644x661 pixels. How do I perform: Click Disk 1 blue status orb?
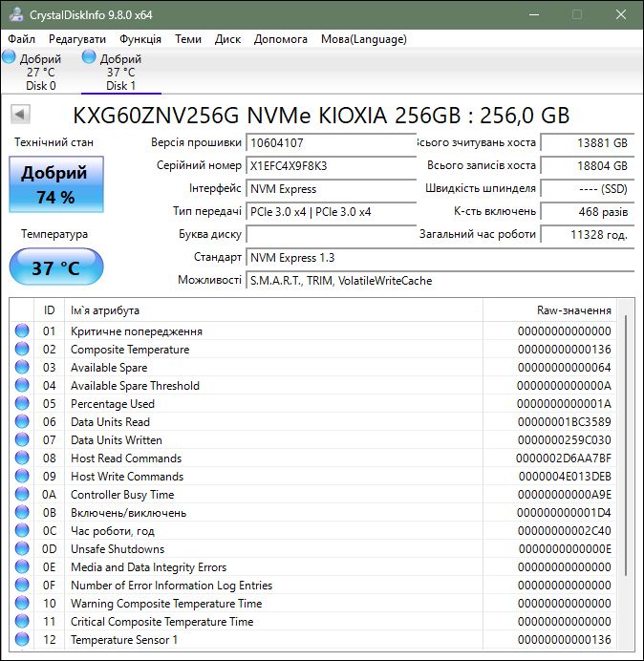(x=89, y=57)
